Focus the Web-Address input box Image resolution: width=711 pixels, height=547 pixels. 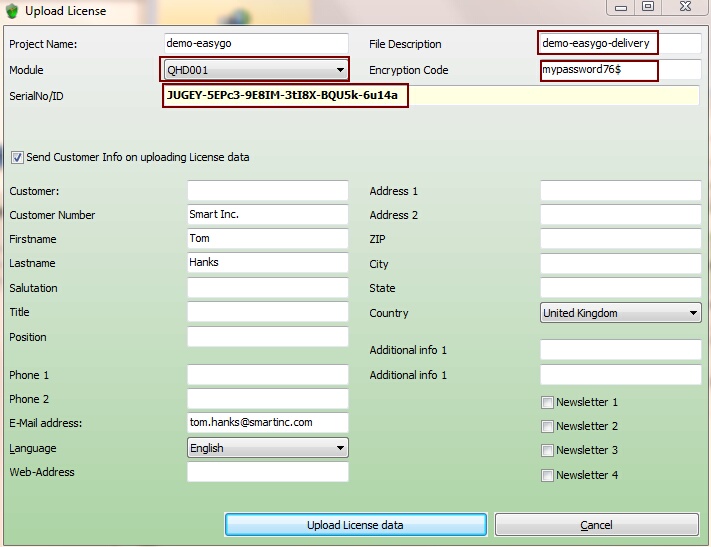(x=267, y=472)
